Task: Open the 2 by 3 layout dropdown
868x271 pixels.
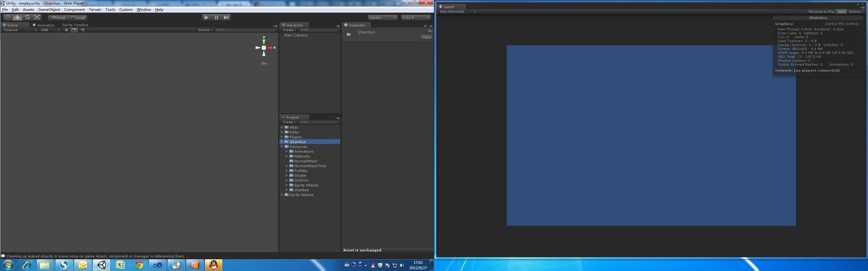Action: click(416, 17)
